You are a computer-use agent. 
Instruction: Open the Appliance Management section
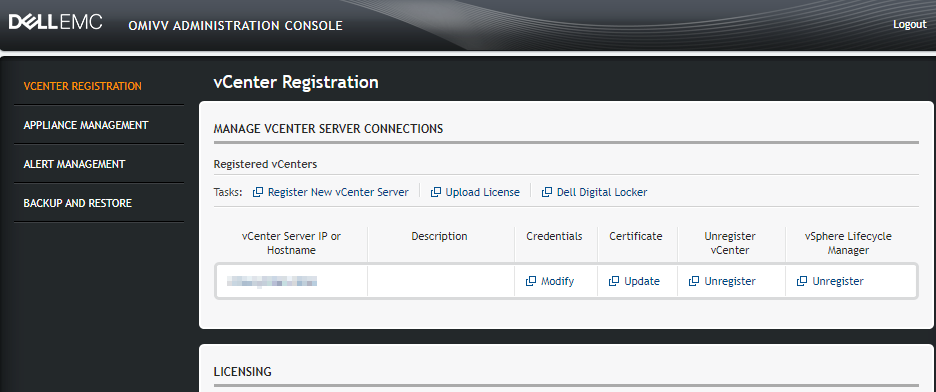pos(86,125)
